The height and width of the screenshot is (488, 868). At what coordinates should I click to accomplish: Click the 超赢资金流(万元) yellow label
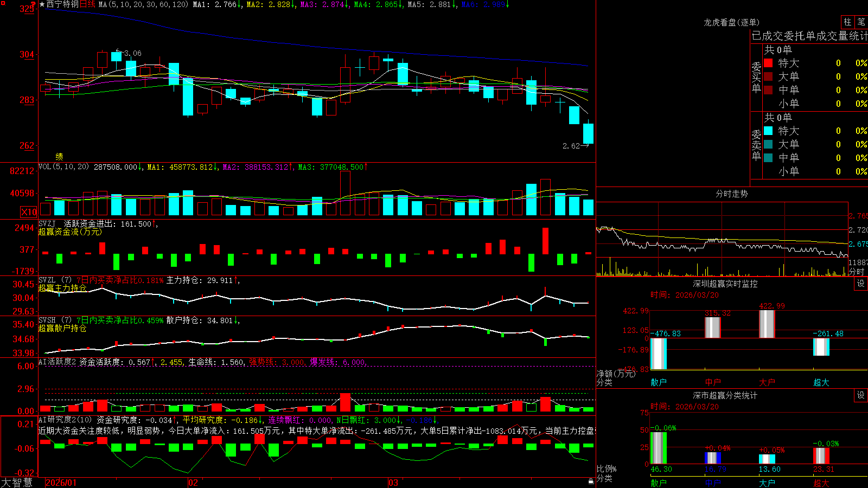70,232
